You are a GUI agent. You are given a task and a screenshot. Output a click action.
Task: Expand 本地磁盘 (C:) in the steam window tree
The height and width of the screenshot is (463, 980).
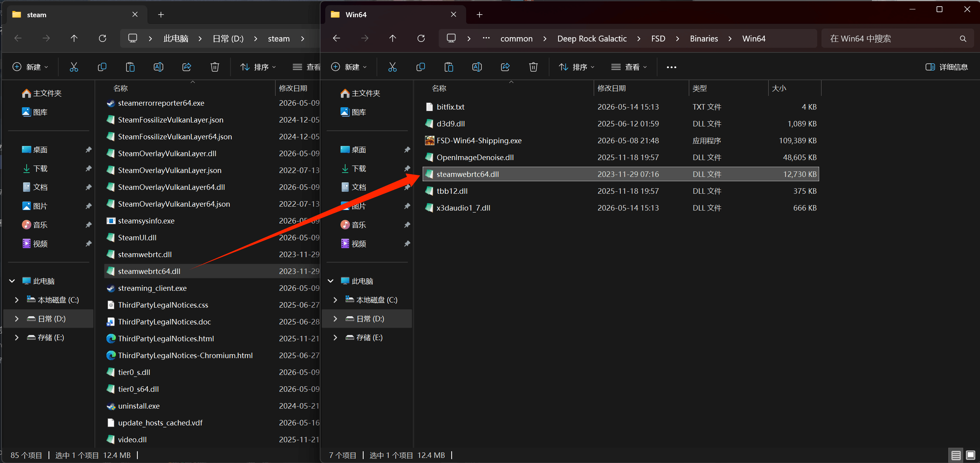point(17,300)
